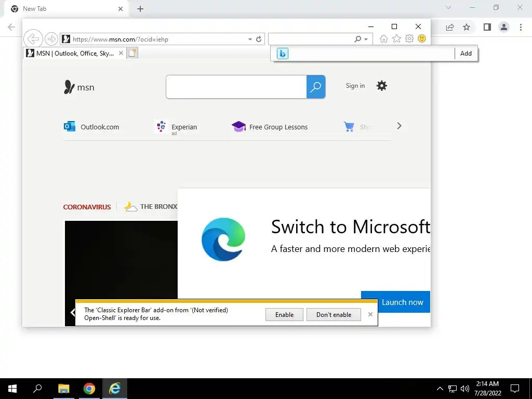Screen dimensions: 532x399
Task: Open Windows taskbar search
Action: click(x=37, y=389)
